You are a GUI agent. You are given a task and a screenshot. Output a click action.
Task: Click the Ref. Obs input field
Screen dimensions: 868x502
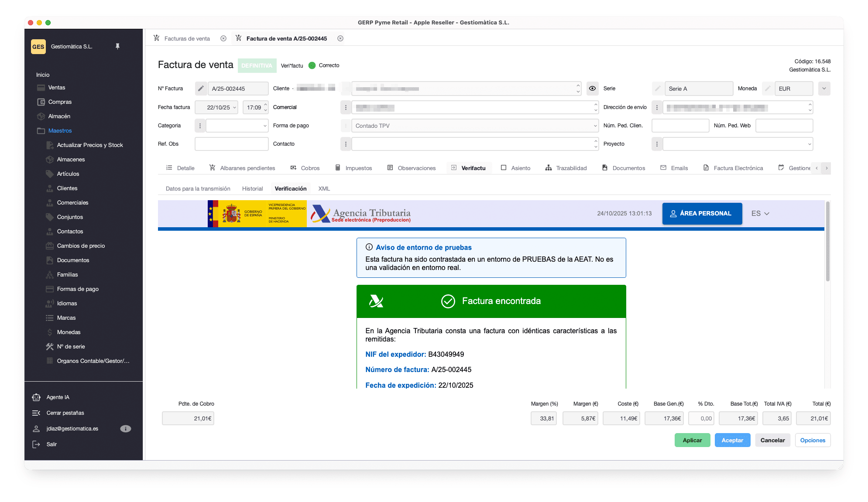[x=231, y=144]
